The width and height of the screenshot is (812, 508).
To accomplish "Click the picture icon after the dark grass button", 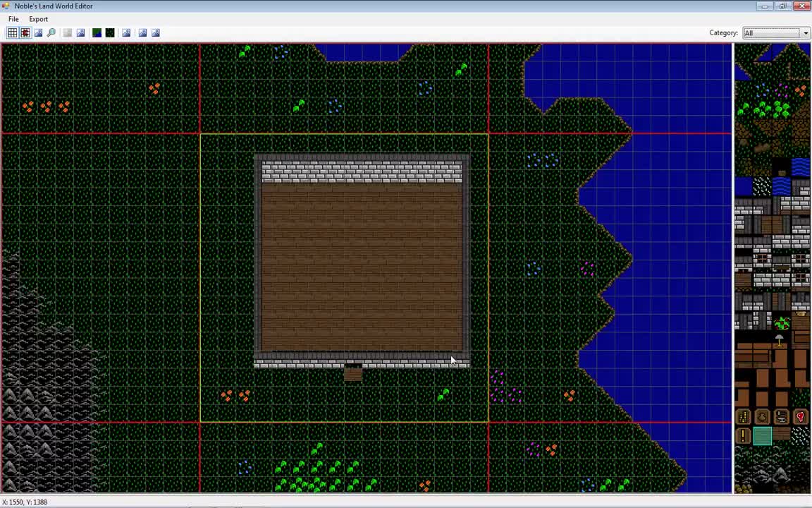I will pyautogui.click(x=126, y=32).
